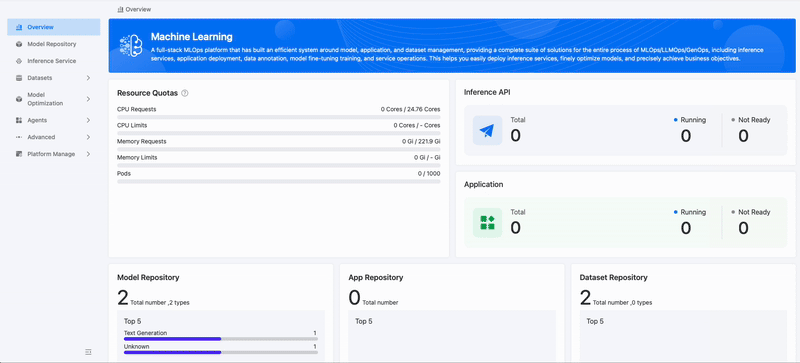800x363 pixels.
Task: Click the breadcrumb Overview chart icon
Action: point(120,9)
